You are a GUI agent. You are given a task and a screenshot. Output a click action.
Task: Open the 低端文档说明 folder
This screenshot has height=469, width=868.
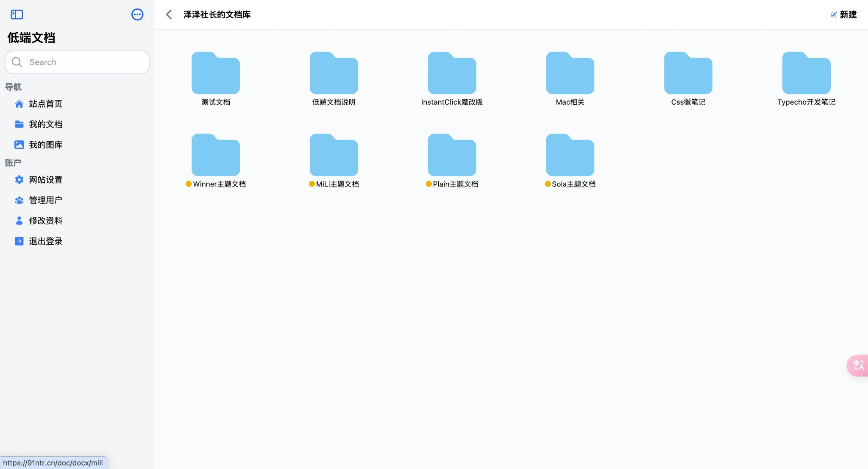334,73
